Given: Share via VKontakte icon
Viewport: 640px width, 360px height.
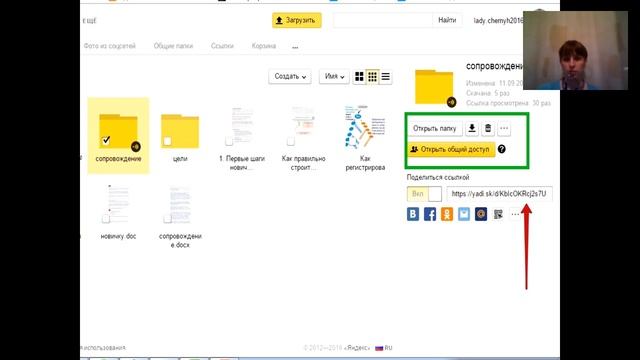Looking at the screenshot, I should 413,214.
